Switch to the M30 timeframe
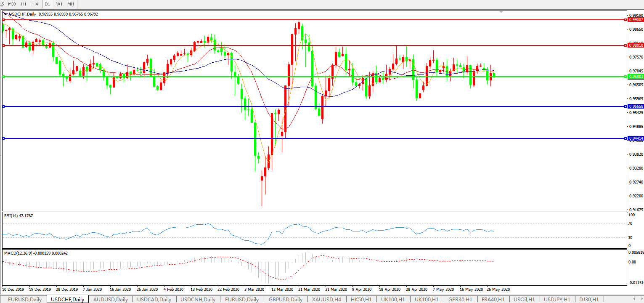 [x=12, y=4]
